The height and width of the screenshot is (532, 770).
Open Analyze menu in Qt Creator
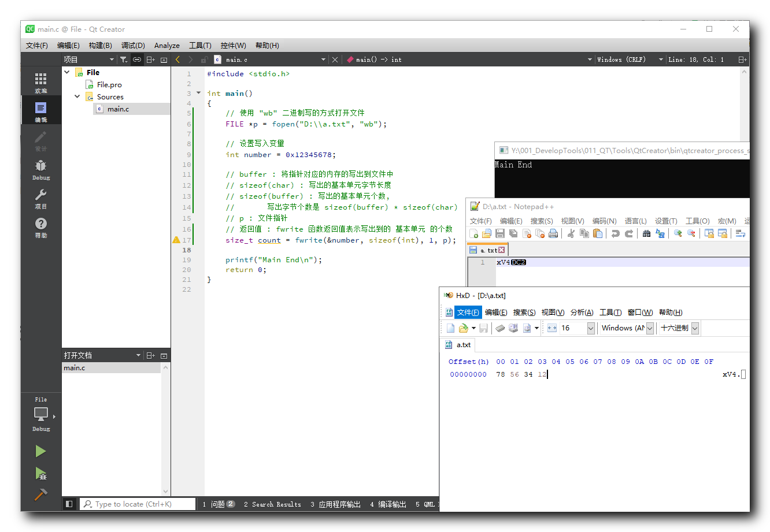[x=167, y=45]
